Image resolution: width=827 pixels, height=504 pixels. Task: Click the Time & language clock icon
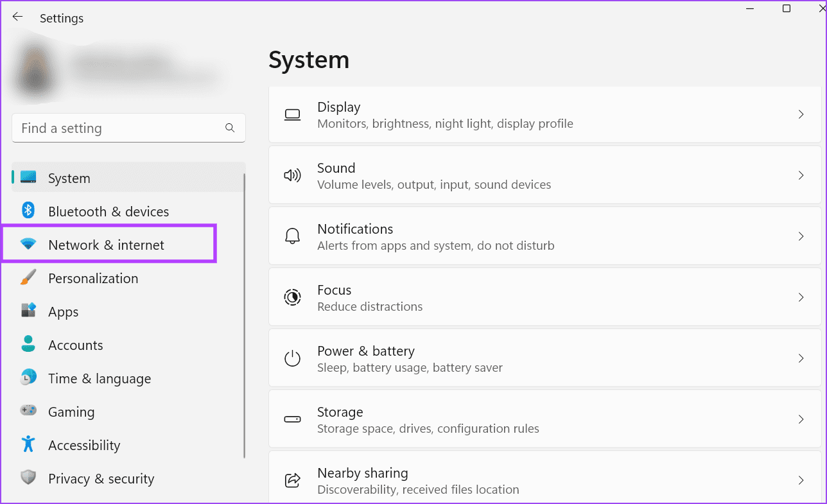click(x=28, y=378)
